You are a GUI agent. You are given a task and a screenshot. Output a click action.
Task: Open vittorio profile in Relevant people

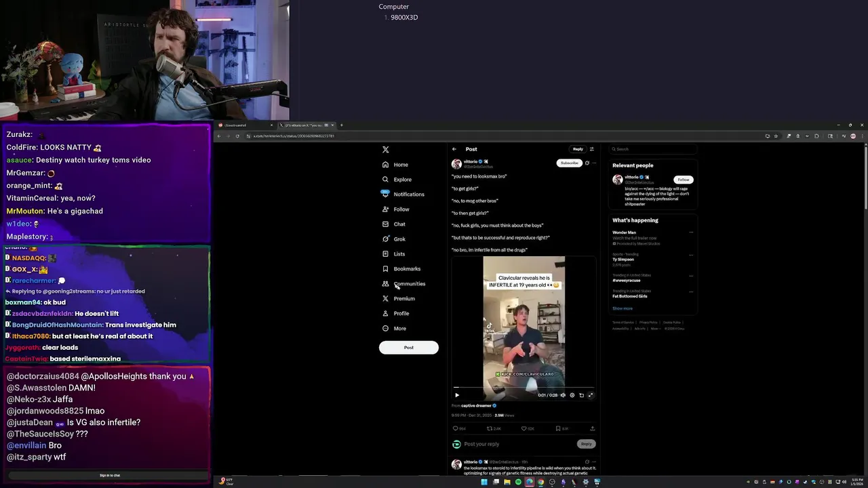631,178
